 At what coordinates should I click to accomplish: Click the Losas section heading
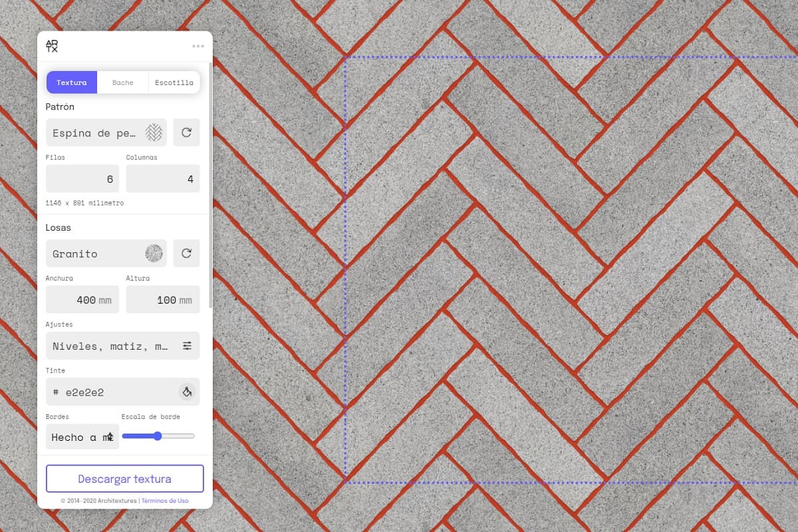point(59,227)
